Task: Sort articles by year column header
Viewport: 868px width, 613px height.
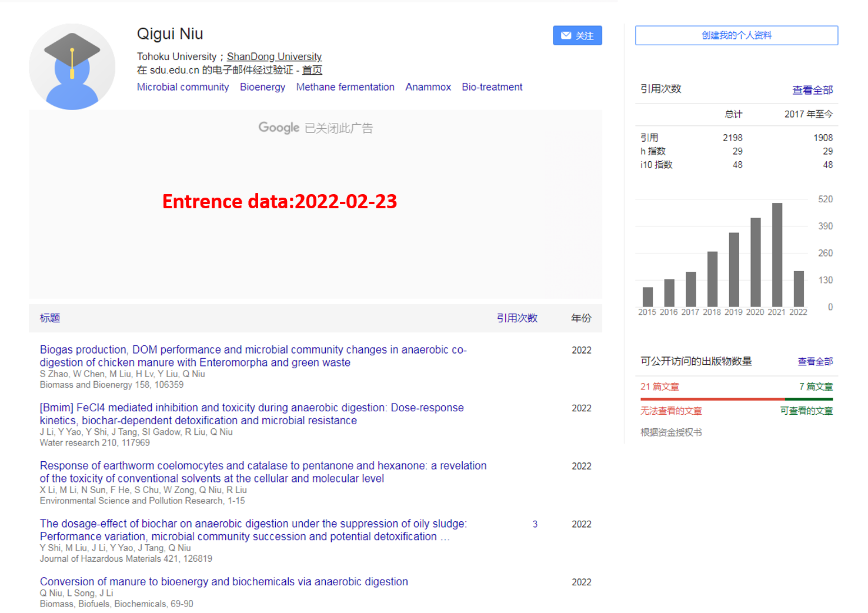Action: pos(580,318)
